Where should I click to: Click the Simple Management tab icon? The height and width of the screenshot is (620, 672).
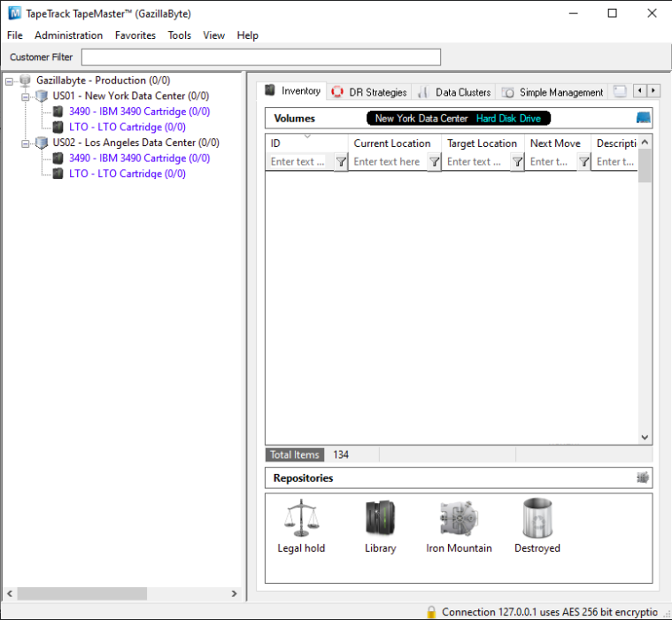(508, 92)
